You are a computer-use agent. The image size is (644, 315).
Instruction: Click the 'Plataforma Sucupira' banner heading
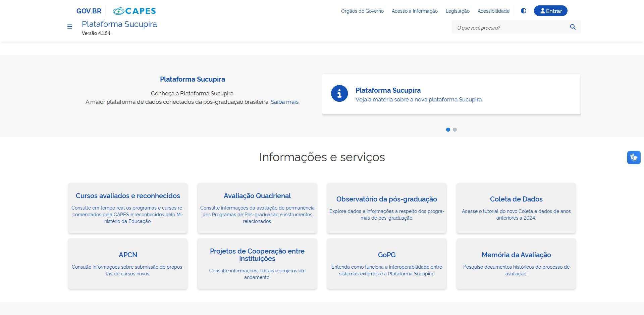[193, 79]
